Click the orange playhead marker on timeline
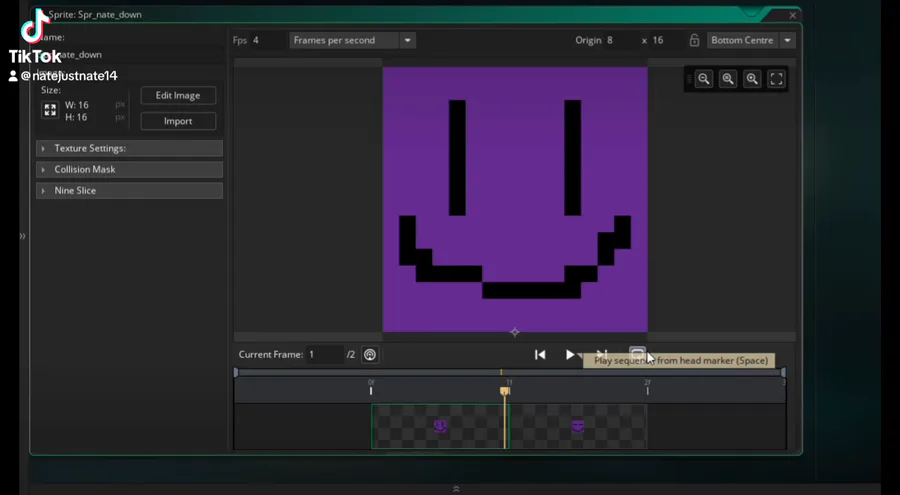 pos(505,391)
